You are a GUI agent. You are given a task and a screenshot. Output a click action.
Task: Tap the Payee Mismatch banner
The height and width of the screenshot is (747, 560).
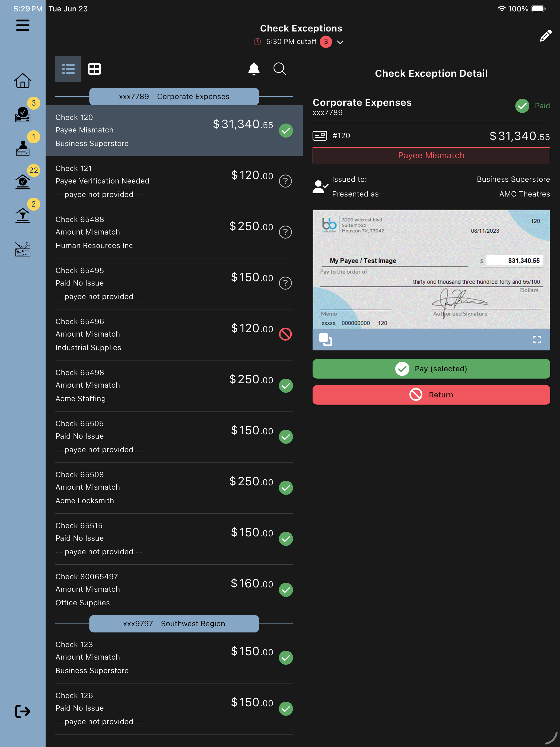431,155
